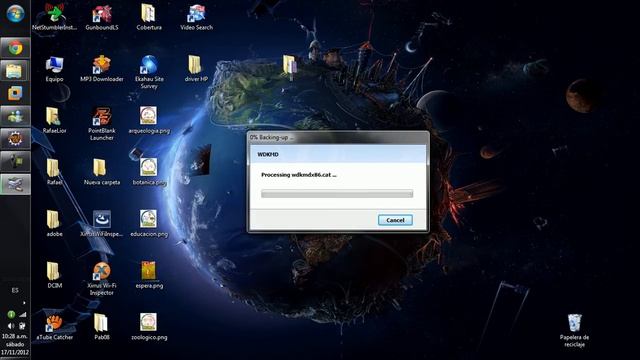640x360 pixels.
Task: Select the GunboundLS shortcut
Action: click(102, 17)
